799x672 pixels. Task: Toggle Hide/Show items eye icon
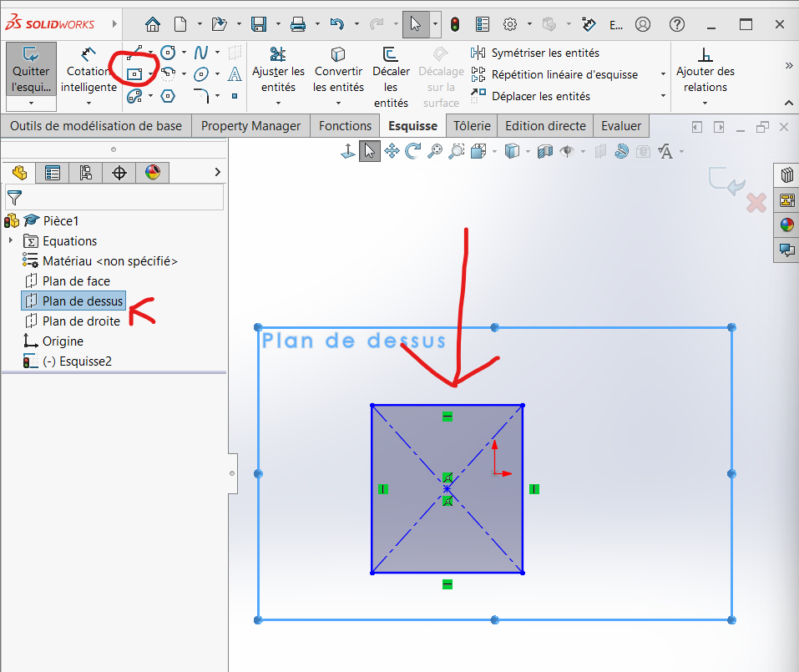coord(567,151)
